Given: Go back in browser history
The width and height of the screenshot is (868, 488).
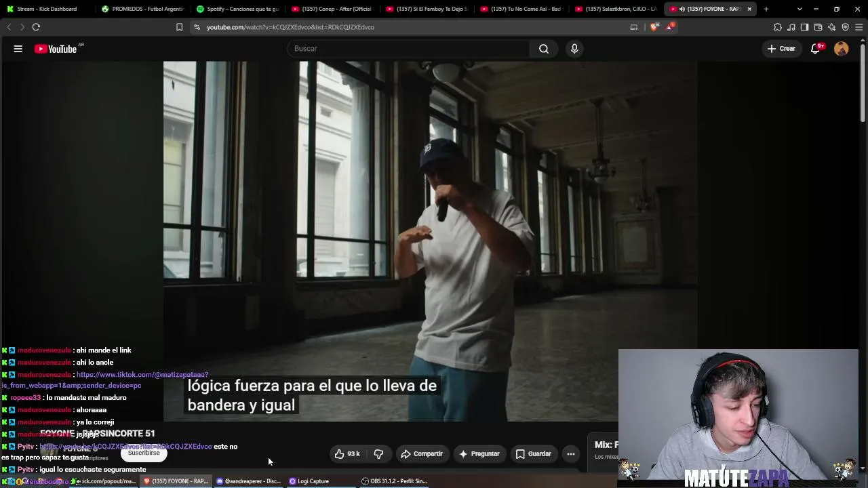Looking at the screenshot, I should [x=9, y=27].
